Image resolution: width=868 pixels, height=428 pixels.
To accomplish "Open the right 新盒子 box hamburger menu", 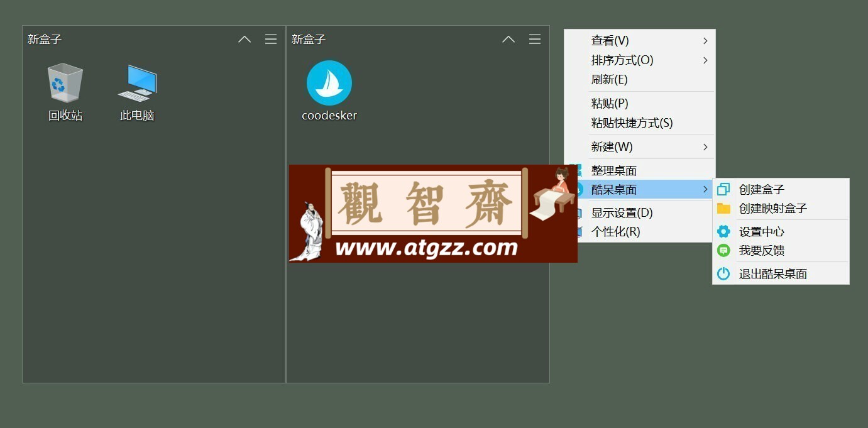I will pos(535,39).
